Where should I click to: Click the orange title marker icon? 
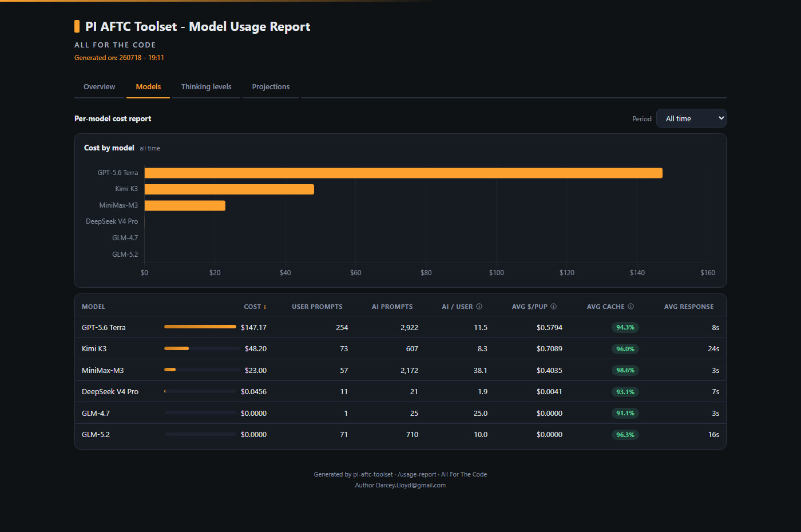click(77, 26)
